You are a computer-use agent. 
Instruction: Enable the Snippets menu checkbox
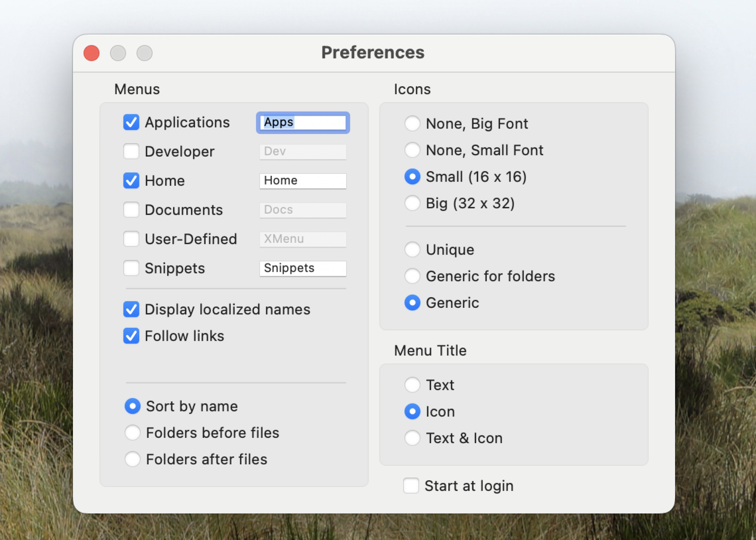[131, 268]
